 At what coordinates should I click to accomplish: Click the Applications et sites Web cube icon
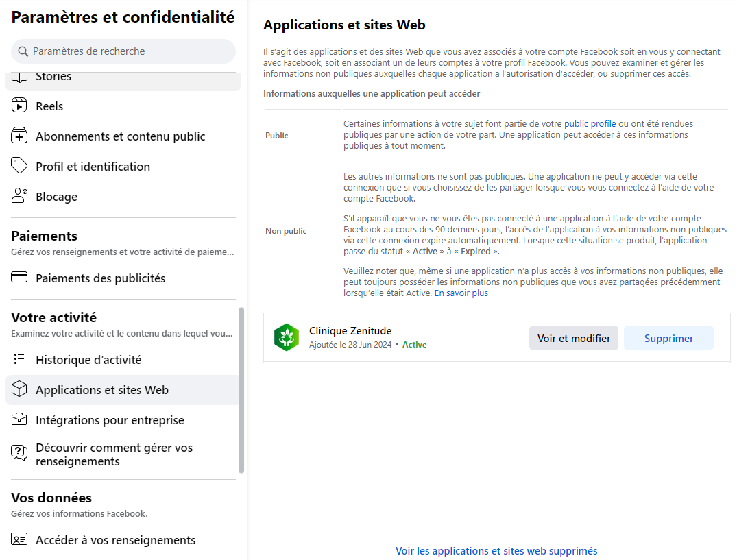(19, 390)
